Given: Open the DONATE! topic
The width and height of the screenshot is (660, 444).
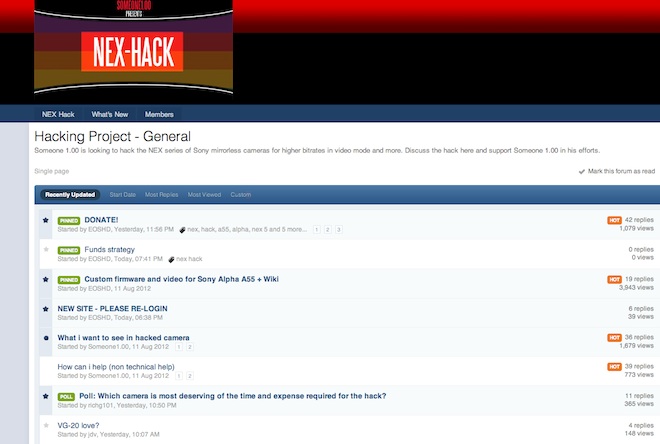Looking at the screenshot, I should click(101, 220).
